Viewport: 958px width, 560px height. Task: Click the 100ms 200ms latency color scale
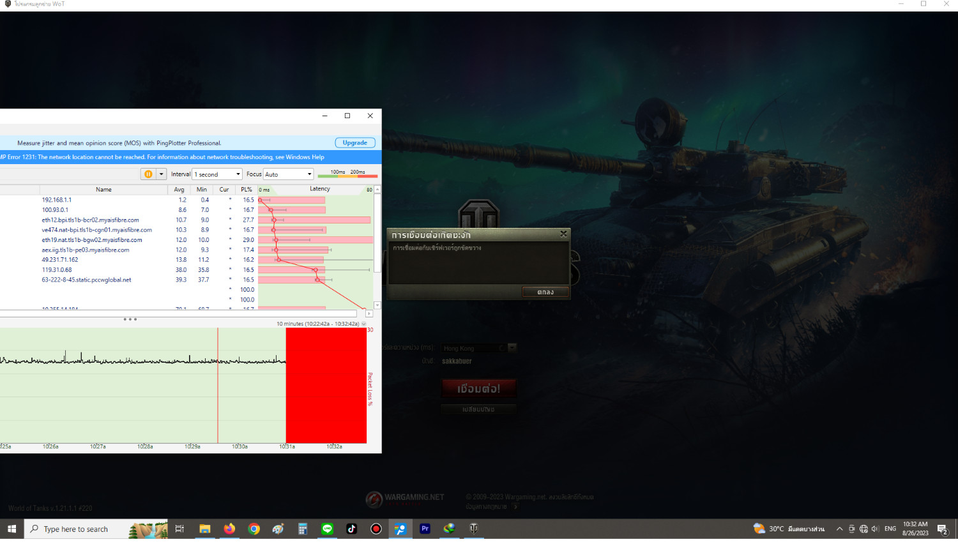[347, 174]
